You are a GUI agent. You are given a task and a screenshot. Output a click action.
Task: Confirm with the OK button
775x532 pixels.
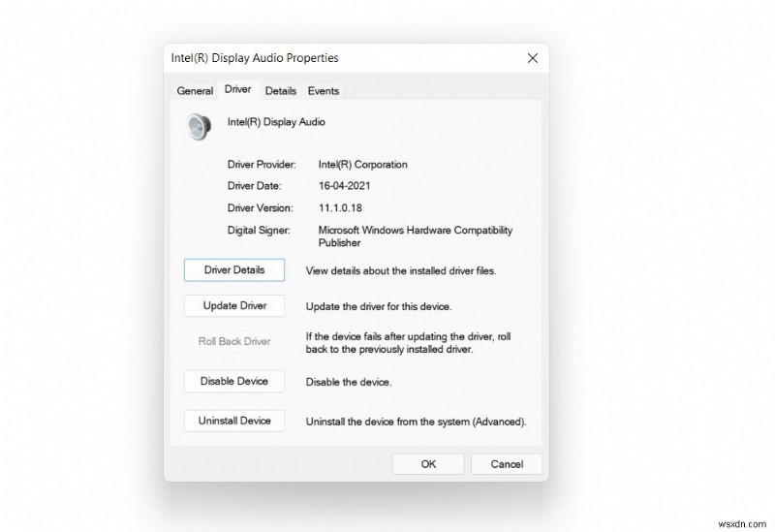pyautogui.click(x=428, y=464)
